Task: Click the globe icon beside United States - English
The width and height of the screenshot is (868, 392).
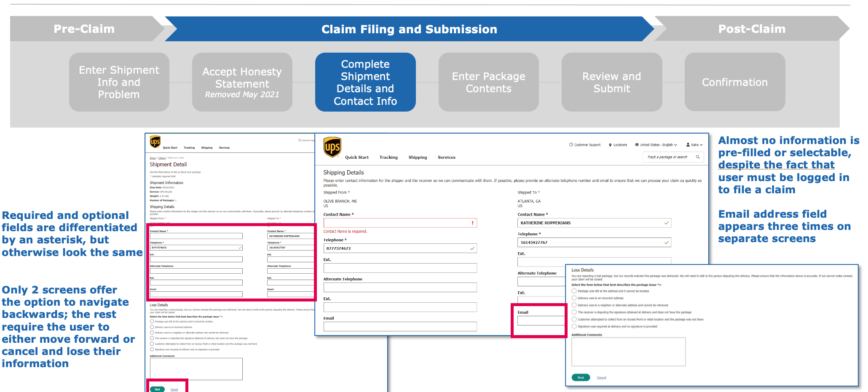Action: tap(637, 145)
